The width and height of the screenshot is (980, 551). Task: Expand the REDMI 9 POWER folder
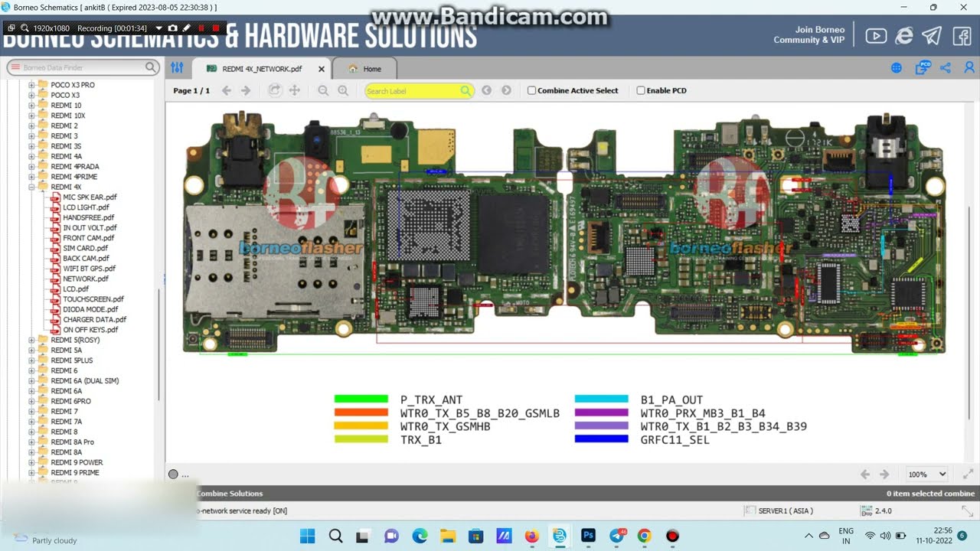pos(31,462)
